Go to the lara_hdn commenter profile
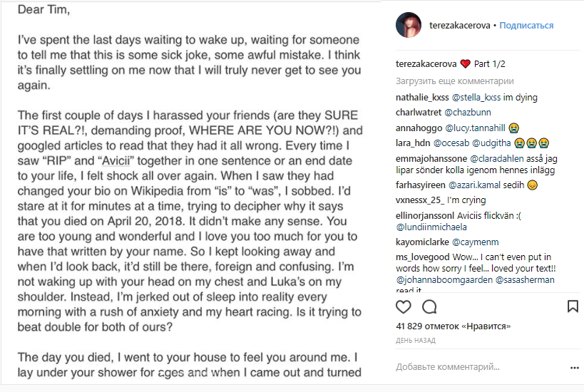Image resolution: width=584 pixels, height=392 pixels. click(414, 143)
